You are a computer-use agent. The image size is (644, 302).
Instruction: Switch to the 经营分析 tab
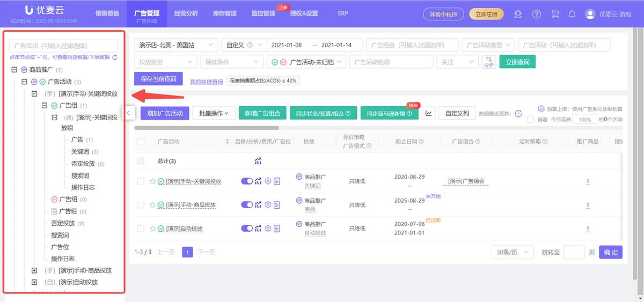click(x=185, y=13)
